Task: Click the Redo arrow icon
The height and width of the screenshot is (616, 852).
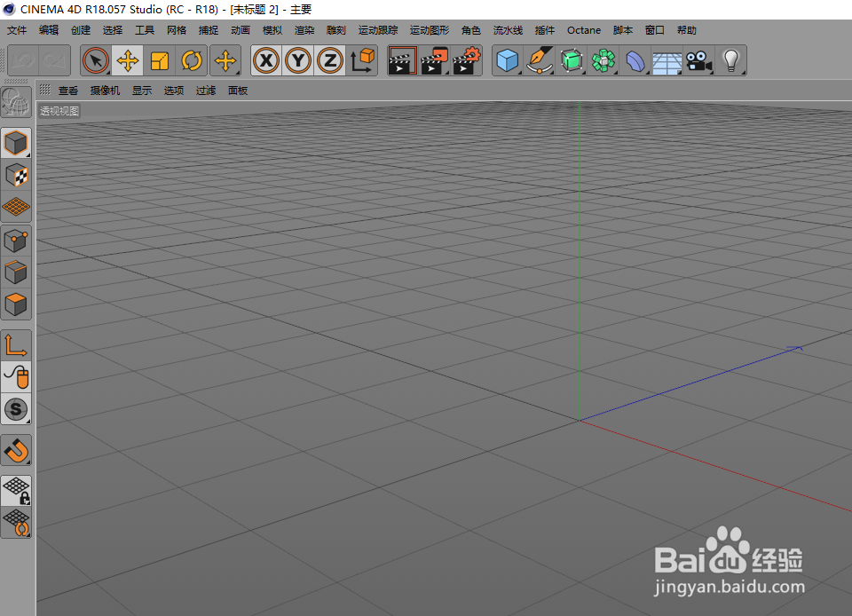Action: coord(54,60)
